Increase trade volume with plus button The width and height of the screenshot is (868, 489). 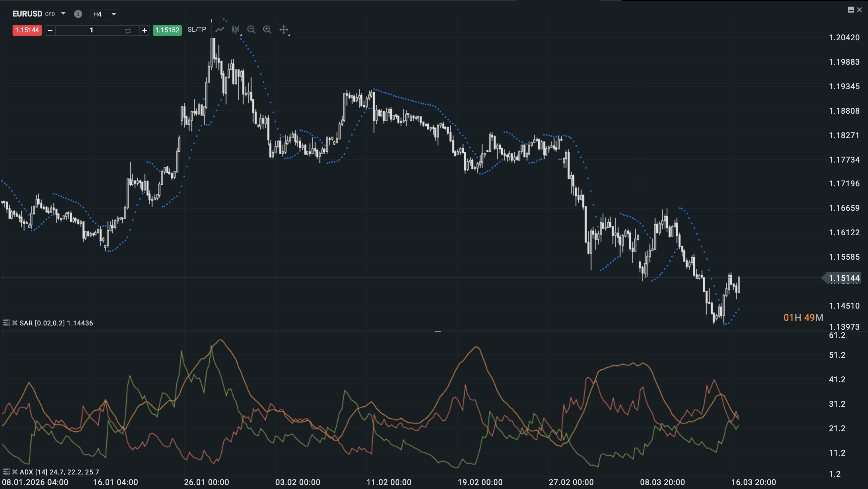pyautogui.click(x=144, y=30)
